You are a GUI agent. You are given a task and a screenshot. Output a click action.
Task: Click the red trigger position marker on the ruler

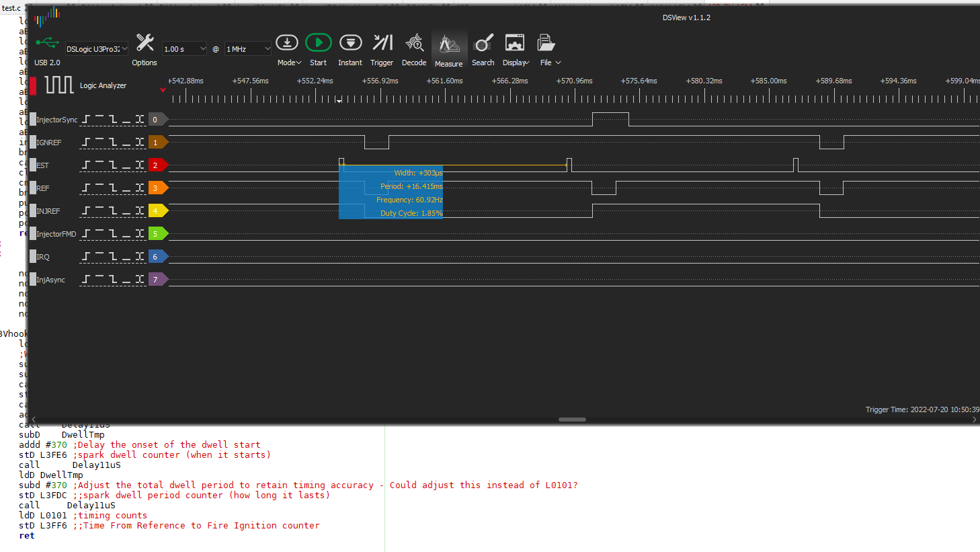[163, 89]
